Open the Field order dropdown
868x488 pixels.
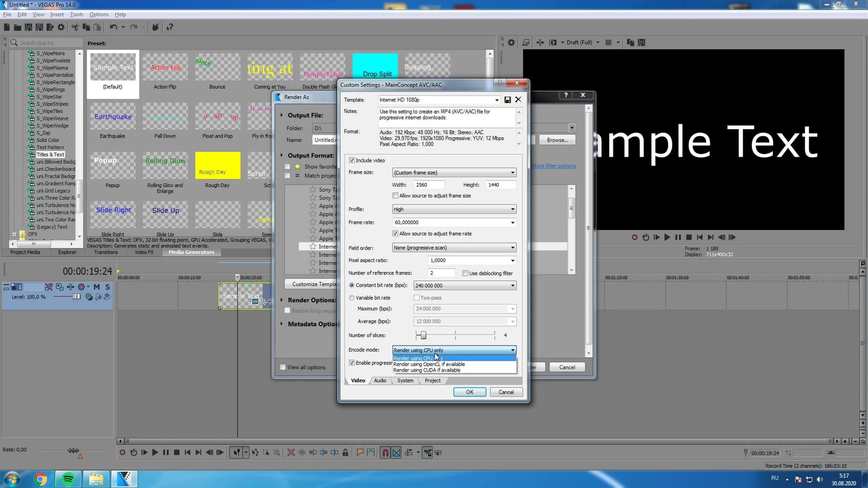[x=454, y=247]
